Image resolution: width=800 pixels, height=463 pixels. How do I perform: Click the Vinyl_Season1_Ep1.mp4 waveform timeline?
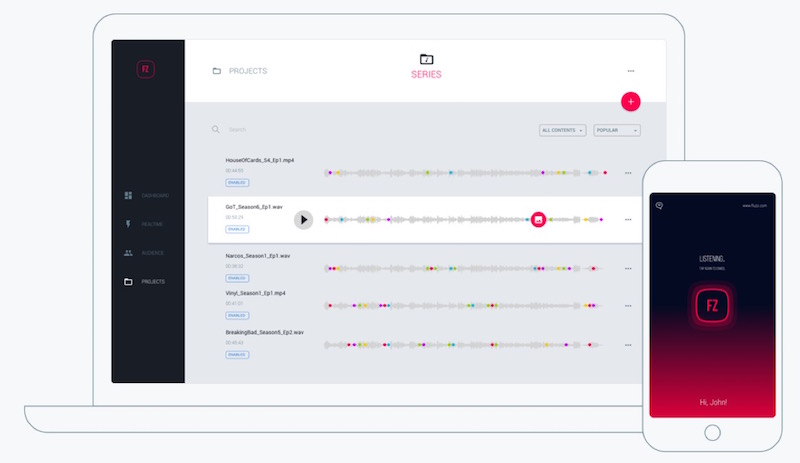tap(463, 306)
